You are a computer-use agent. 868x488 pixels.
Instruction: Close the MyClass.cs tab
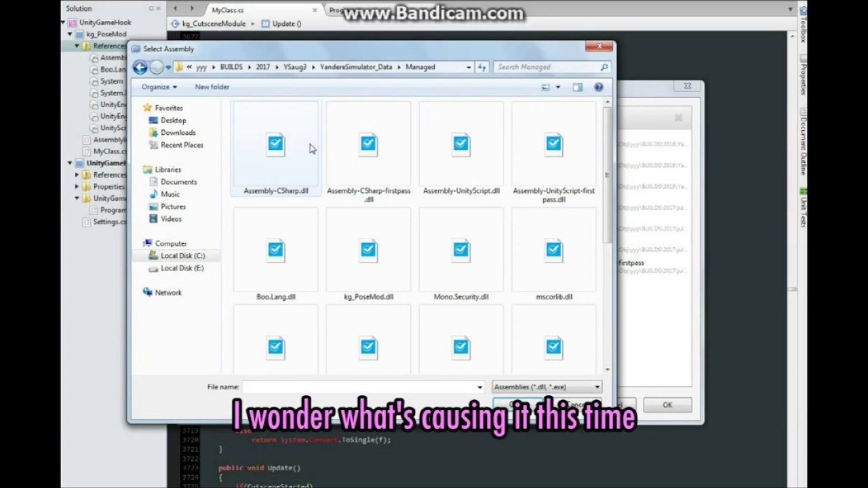tap(314, 9)
